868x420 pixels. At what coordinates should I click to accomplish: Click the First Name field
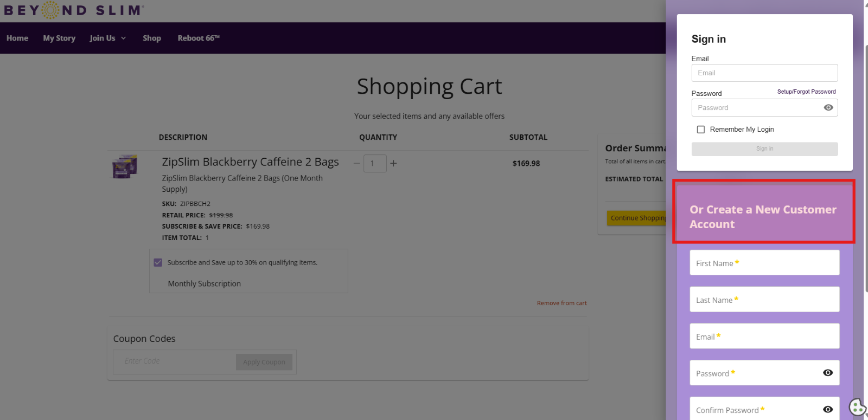[764, 263]
